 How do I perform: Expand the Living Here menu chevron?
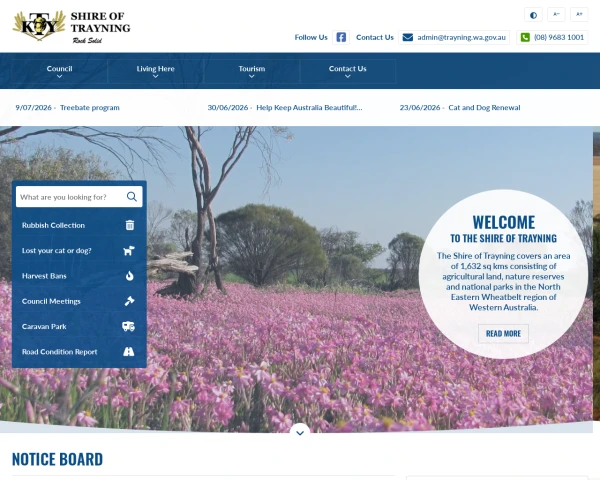(x=155, y=76)
